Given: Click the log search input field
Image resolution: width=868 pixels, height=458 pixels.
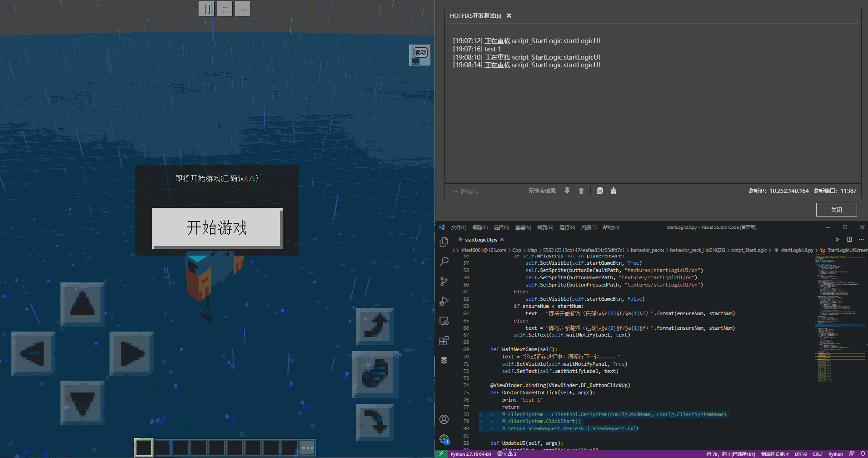Looking at the screenshot, I should (x=486, y=191).
